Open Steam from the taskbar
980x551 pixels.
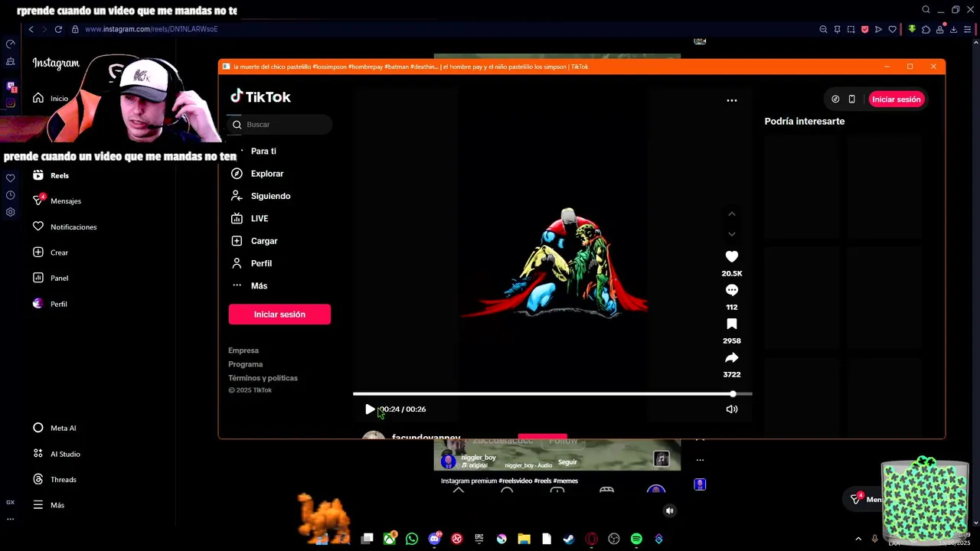pos(569,539)
